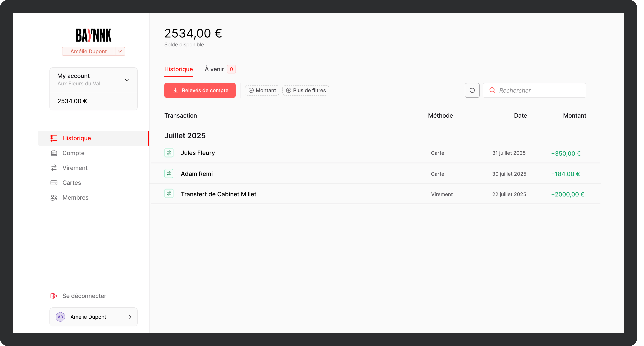Click Carte method in Adam Remi row
Image resolution: width=644 pixels, height=346 pixels.
437,174
